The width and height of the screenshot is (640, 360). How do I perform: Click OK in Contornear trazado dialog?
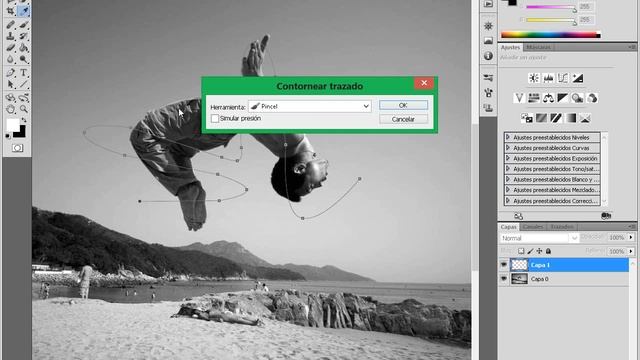403,105
